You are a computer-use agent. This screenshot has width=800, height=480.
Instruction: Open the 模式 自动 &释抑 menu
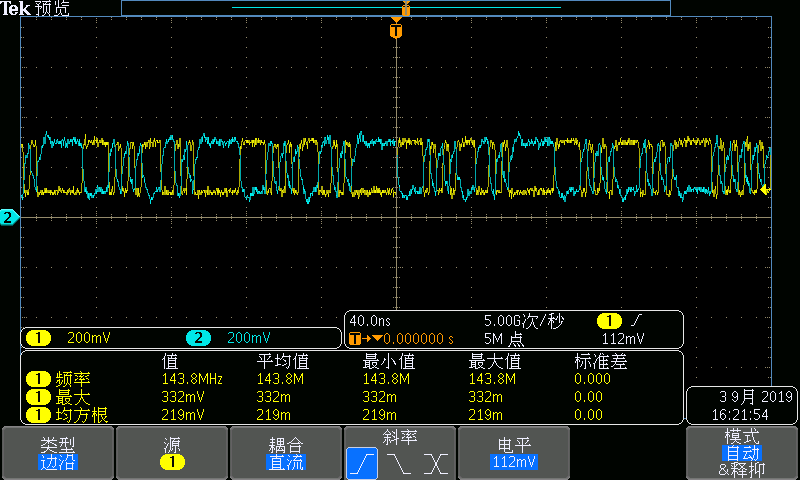[742, 453]
